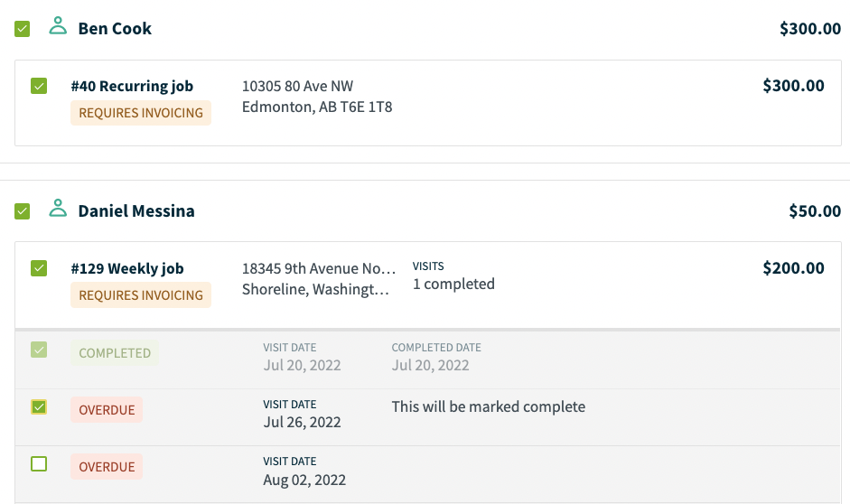Uncheck the Daniel Messina client checkbox
Viewport: 850px width, 504px height.
pyautogui.click(x=23, y=211)
